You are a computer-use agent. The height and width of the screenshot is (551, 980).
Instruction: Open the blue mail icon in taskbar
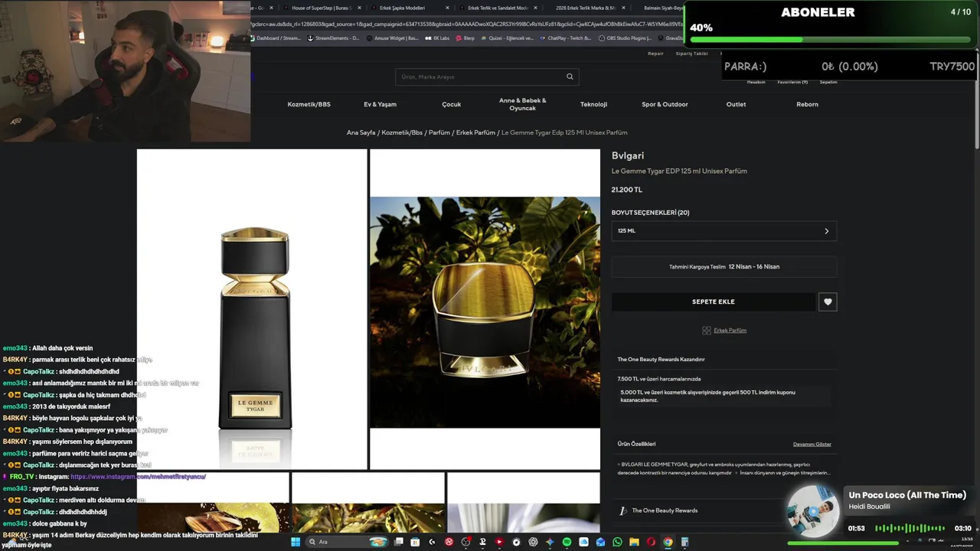tap(600, 542)
